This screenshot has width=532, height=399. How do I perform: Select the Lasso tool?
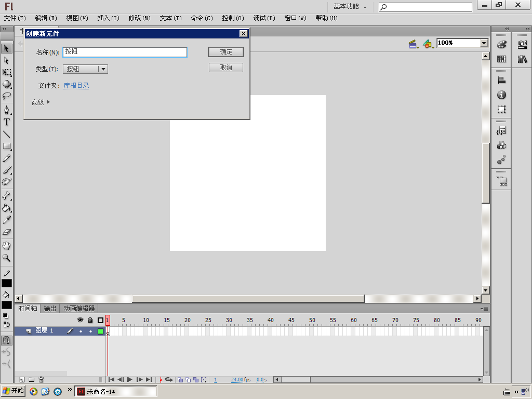6,96
